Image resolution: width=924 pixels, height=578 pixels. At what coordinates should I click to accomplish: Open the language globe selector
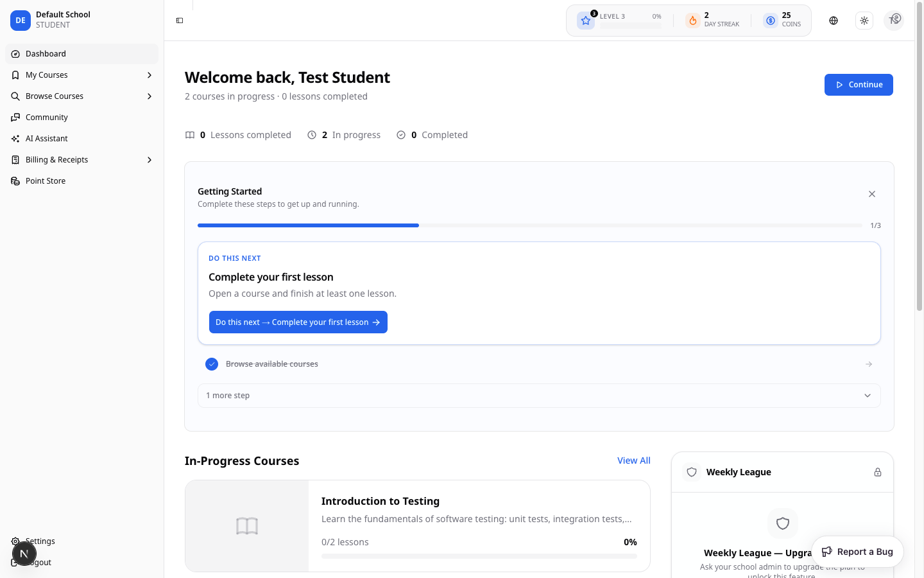[x=834, y=21]
